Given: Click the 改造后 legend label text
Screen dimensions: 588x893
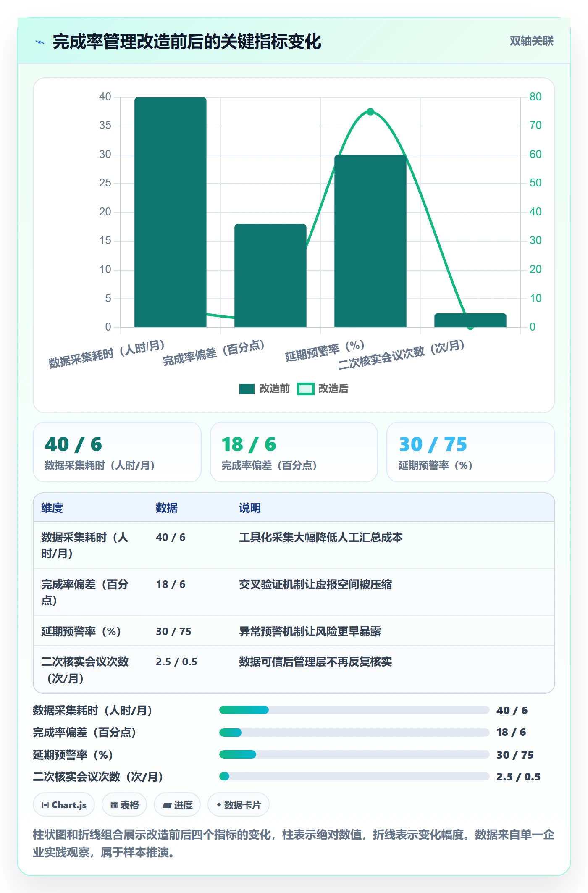Looking at the screenshot, I should pos(333,389).
